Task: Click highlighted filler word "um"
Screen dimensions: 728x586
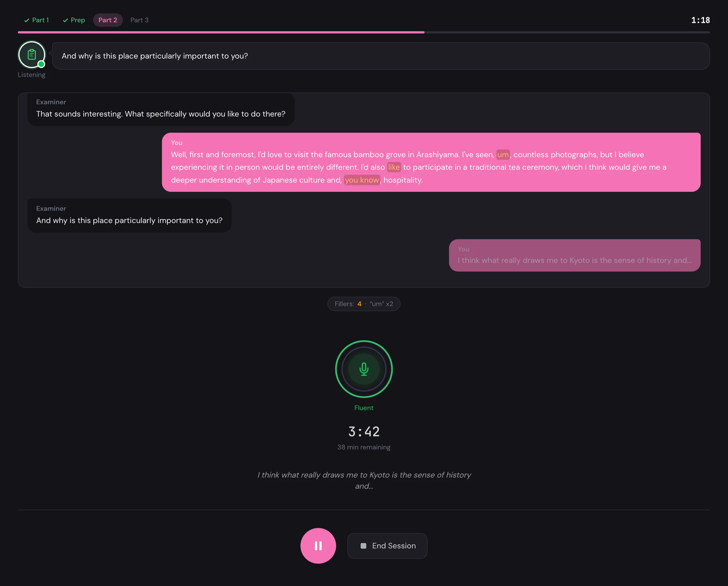Action: [503, 155]
